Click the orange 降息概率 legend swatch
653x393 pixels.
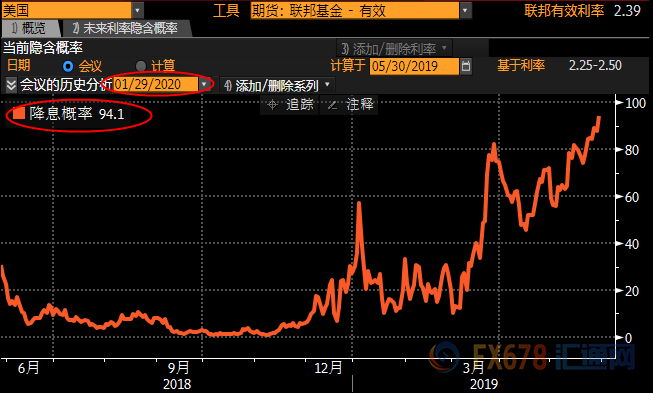click(19, 113)
